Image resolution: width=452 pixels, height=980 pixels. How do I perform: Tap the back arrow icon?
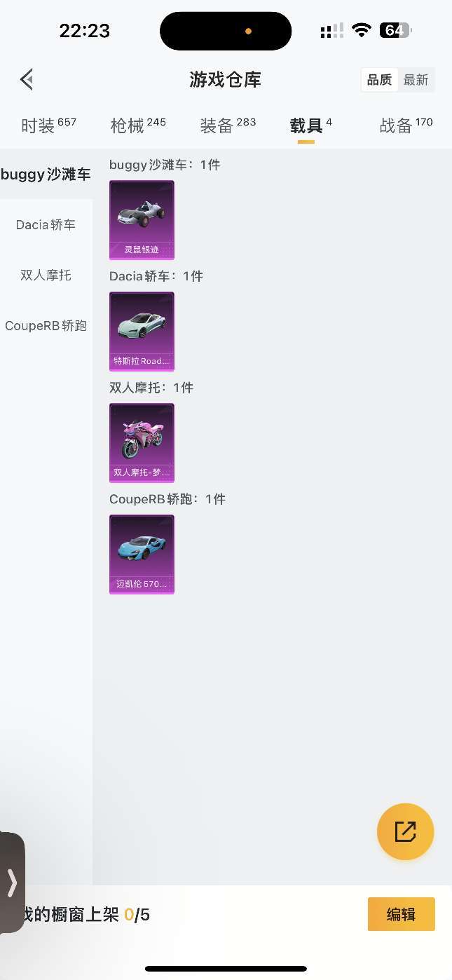pyautogui.click(x=27, y=79)
